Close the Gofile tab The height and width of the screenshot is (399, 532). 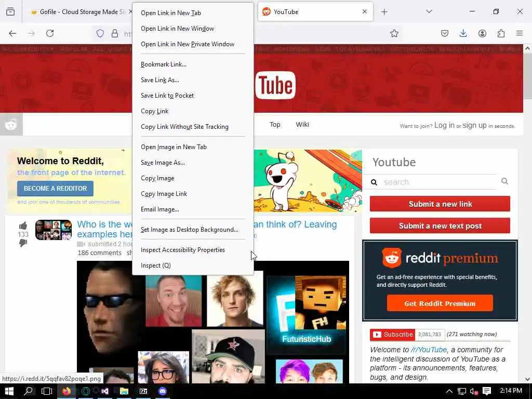coord(130,11)
